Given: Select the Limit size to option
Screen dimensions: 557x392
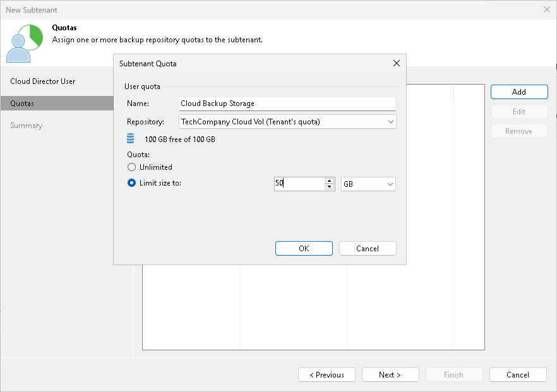Looking at the screenshot, I should [132, 182].
